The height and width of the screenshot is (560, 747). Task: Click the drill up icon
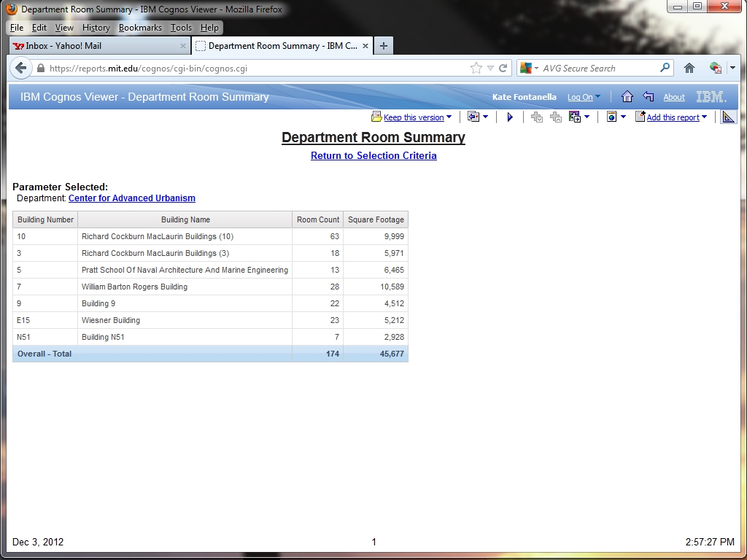click(x=556, y=117)
